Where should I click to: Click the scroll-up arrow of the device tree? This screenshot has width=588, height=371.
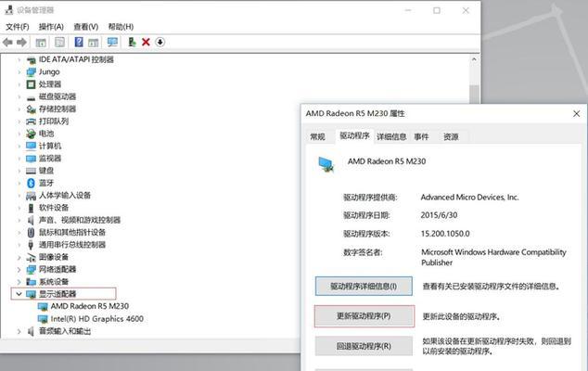point(474,59)
